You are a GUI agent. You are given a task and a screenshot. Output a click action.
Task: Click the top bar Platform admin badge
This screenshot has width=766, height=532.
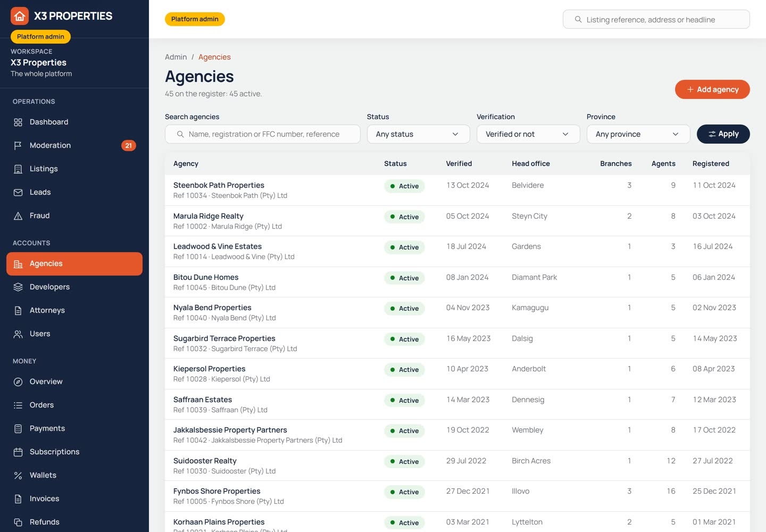pos(195,19)
